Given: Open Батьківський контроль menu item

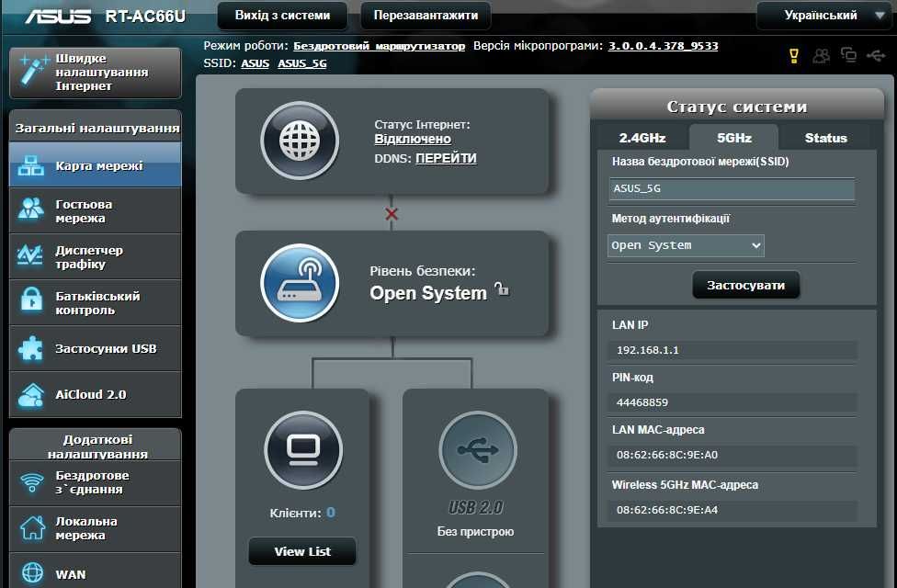Looking at the screenshot, I should 96,303.
